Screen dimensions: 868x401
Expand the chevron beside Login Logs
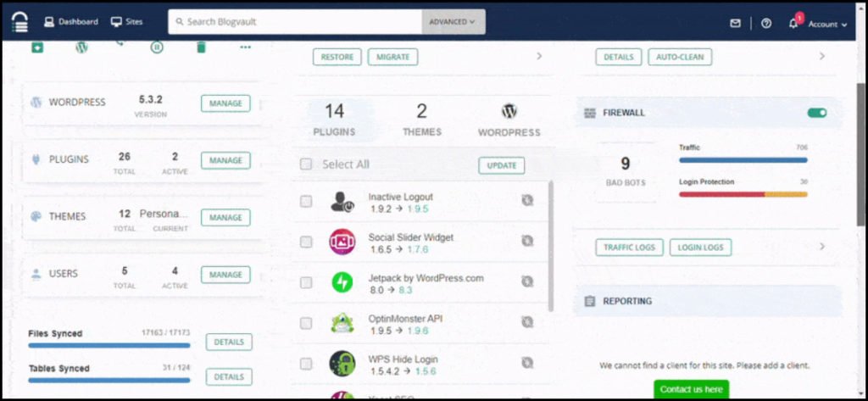tap(821, 247)
